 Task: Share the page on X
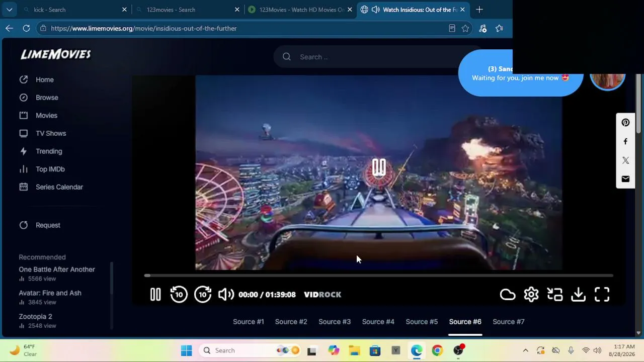tap(625, 160)
